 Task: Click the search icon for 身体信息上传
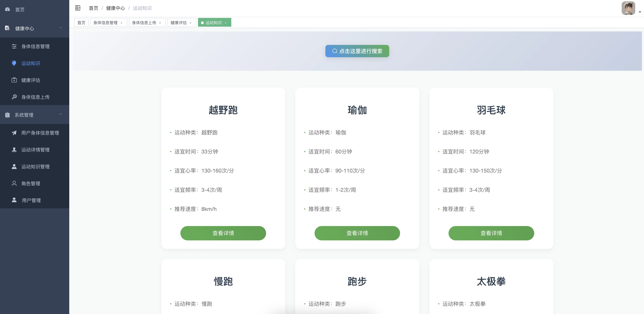(x=14, y=97)
